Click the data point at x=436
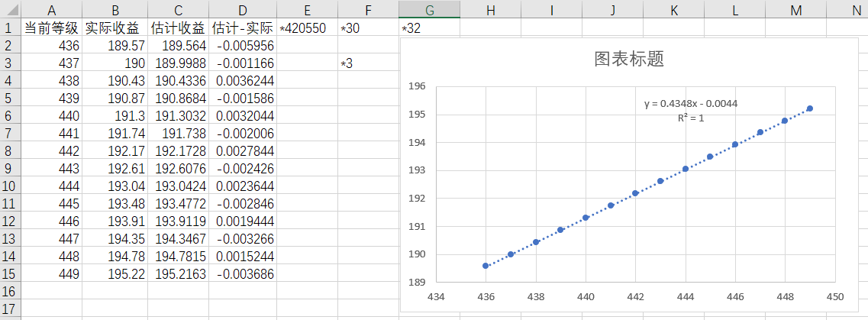 click(x=486, y=266)
